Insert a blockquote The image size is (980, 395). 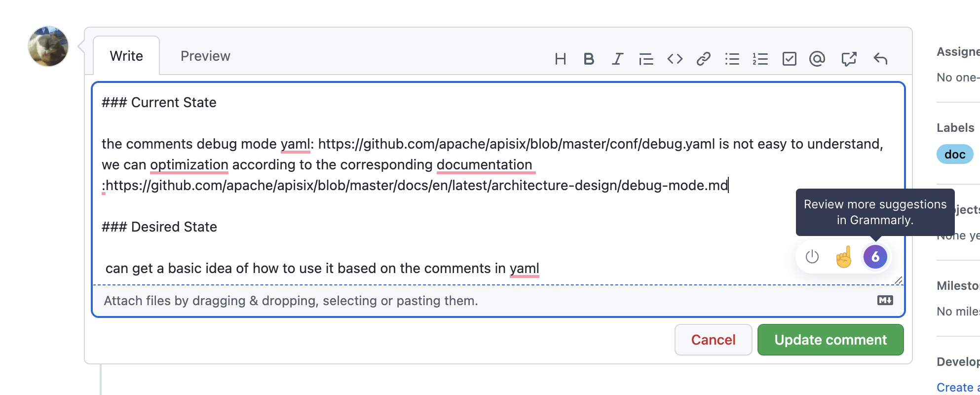tap(646, 59)
